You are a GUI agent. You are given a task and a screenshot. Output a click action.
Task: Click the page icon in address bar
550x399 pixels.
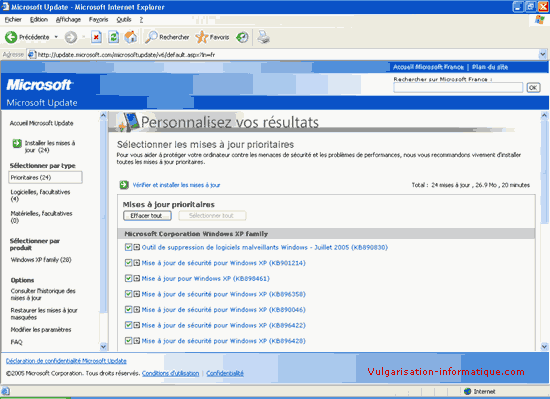click(32, 55)
